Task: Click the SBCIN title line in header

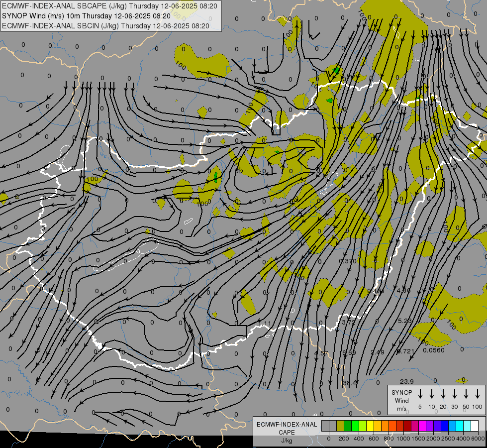Action: click(x=105, y=26)
